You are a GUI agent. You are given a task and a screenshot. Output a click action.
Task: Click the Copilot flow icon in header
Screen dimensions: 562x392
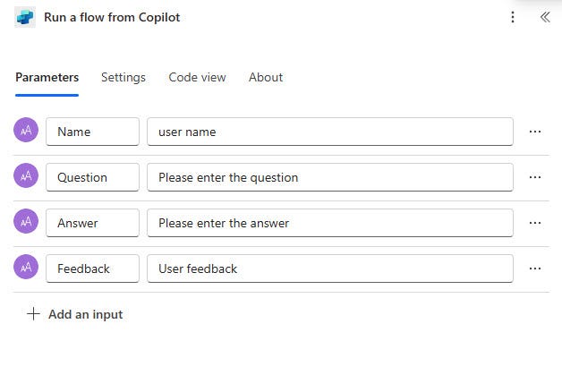pos(25,17)
